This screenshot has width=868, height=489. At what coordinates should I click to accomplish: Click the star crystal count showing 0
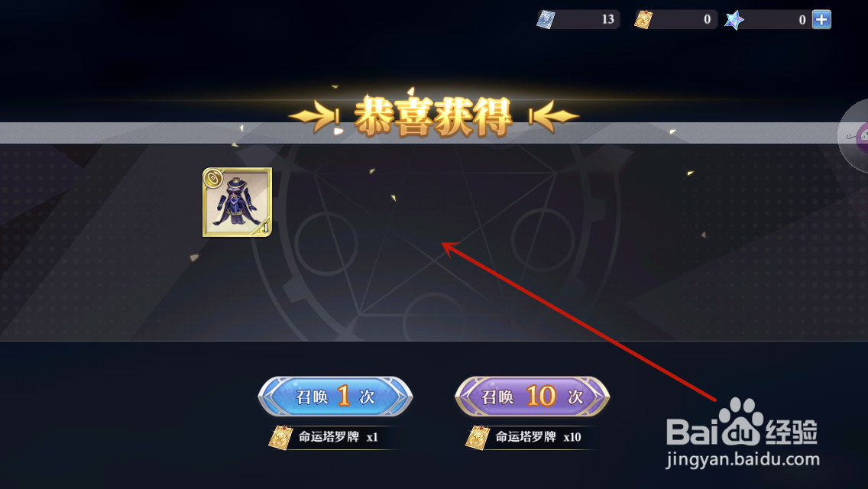tap(802, 20)
